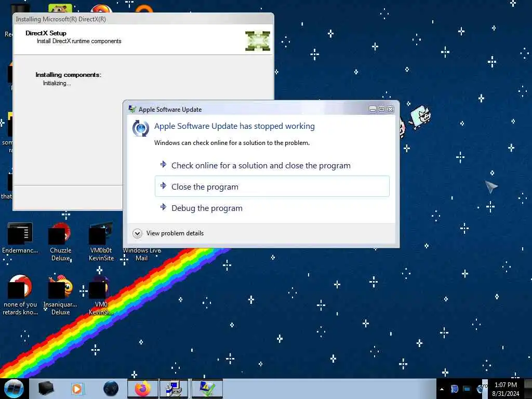The image size is (532, 399).
Task: Select the Windows Live Mail desktop label
Action: tap(141, 254)
